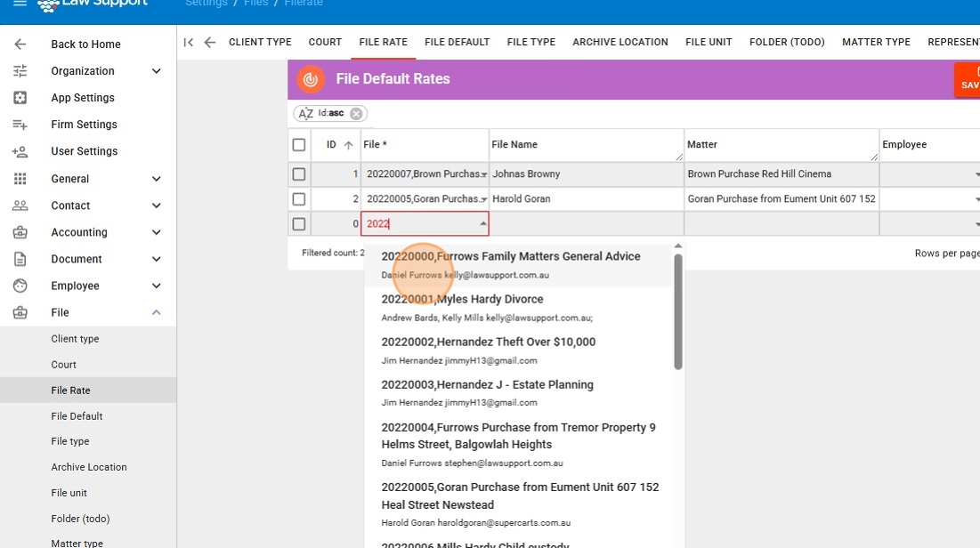Click the Employee face icon
This screenshot has width=980, height=548.
[x=20, y=286]
